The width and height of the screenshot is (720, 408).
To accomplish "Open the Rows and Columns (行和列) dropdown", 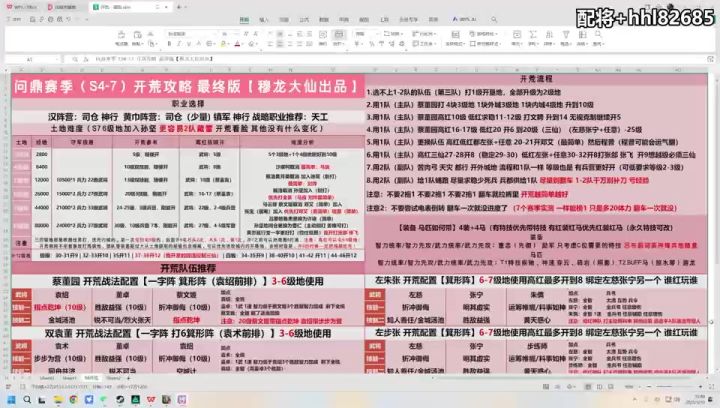I will (x=424, y=34).
